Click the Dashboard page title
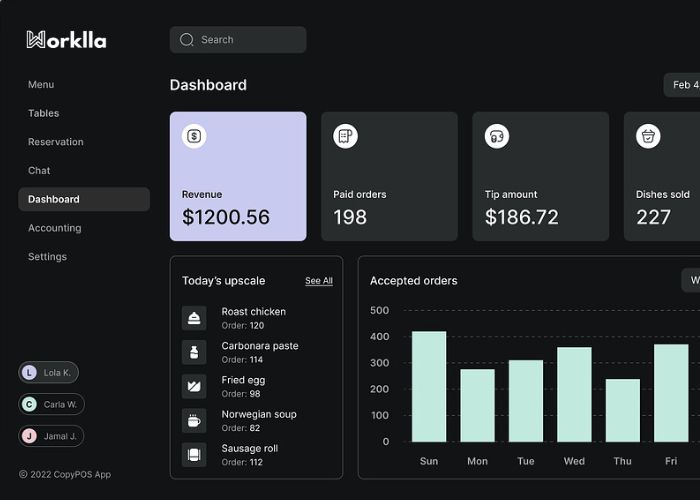 pyautogui.click(x=208, y=85)
